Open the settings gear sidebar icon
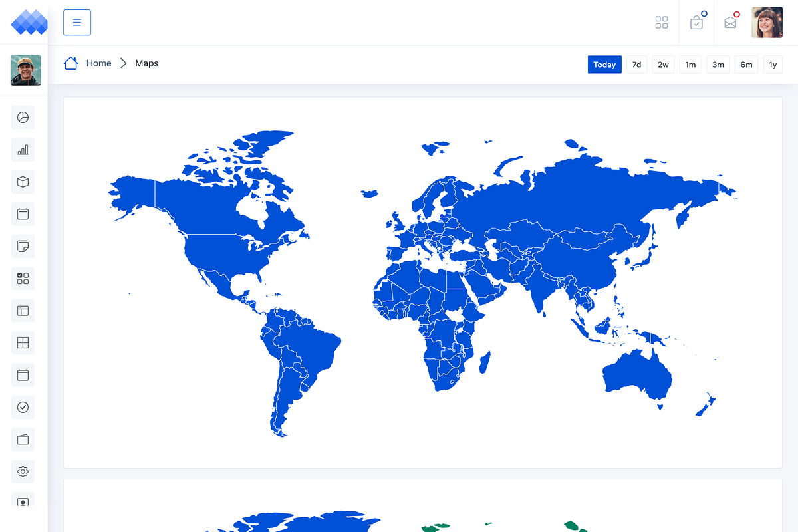The height and width of the screenshot is (532, 798). point(23,471)
